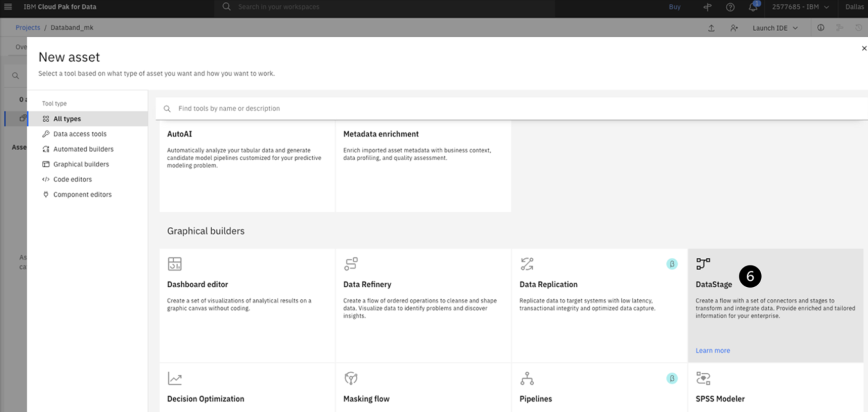Click the global search magnifier icon
Screen dimensions: 868x412
tap(227, 7)
